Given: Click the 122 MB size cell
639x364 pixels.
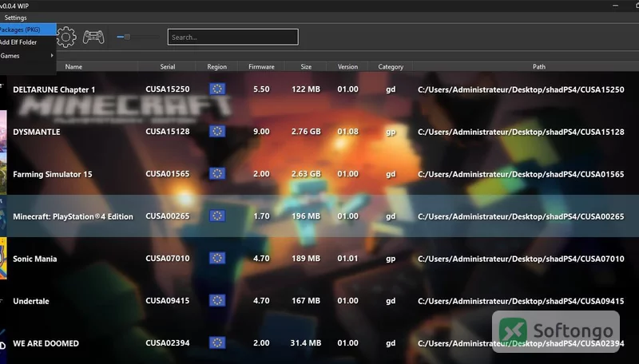Looking at the screenshot, I should click(x=306, y=89).
